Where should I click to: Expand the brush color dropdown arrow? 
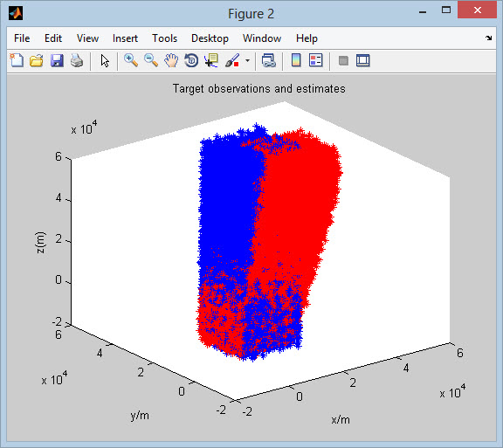coord(247,60)
